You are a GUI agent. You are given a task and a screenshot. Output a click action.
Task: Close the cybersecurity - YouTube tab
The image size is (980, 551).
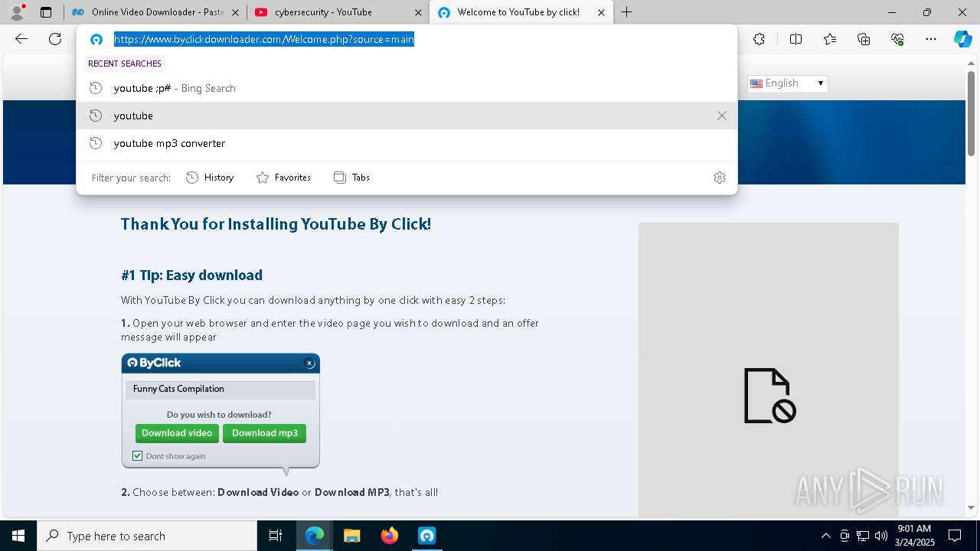(x=418, y=12)
